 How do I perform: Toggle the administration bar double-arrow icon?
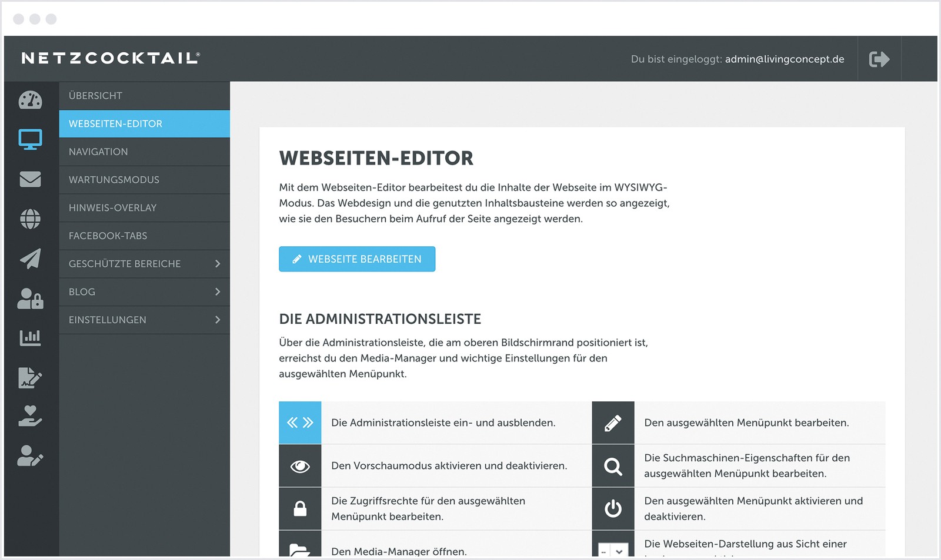300,422
